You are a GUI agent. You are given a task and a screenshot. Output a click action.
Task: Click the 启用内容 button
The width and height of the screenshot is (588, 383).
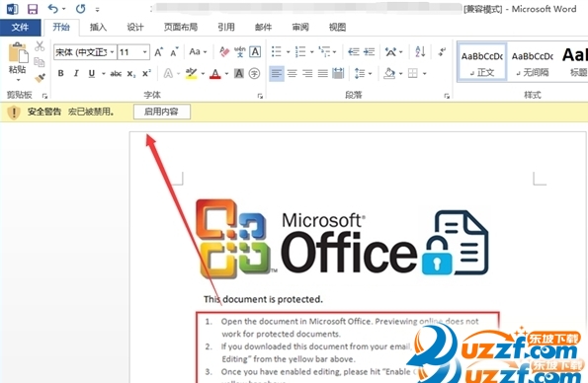click(x=162, y=112)
